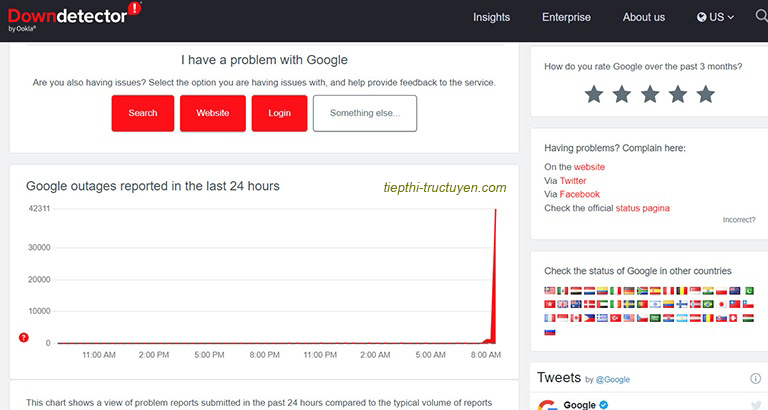Viewport: 768px width, 410px height.
Task: Select the Denmark flag
Action: tap(589, 304)
